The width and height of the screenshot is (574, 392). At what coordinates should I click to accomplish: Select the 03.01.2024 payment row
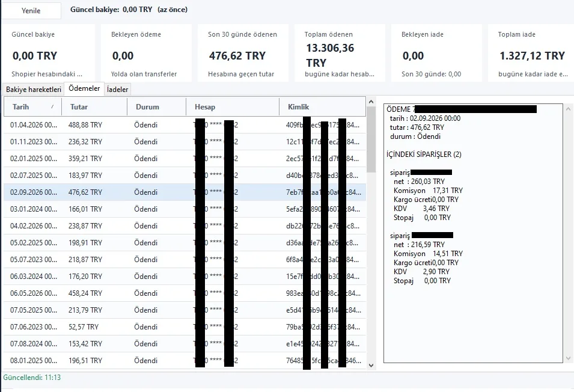pos(185,209)
